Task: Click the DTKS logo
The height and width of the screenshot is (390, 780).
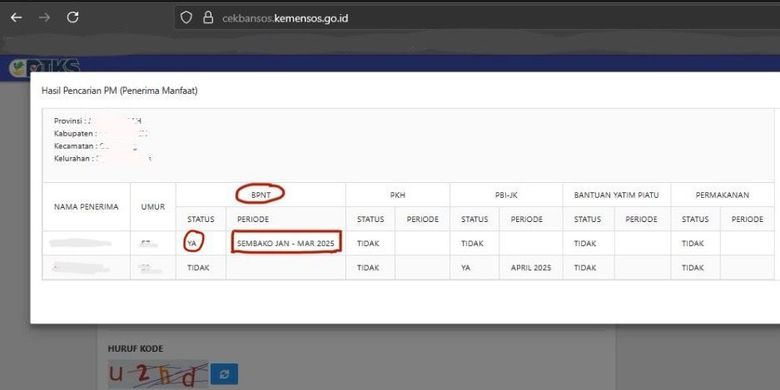Action: coord(45,66)
